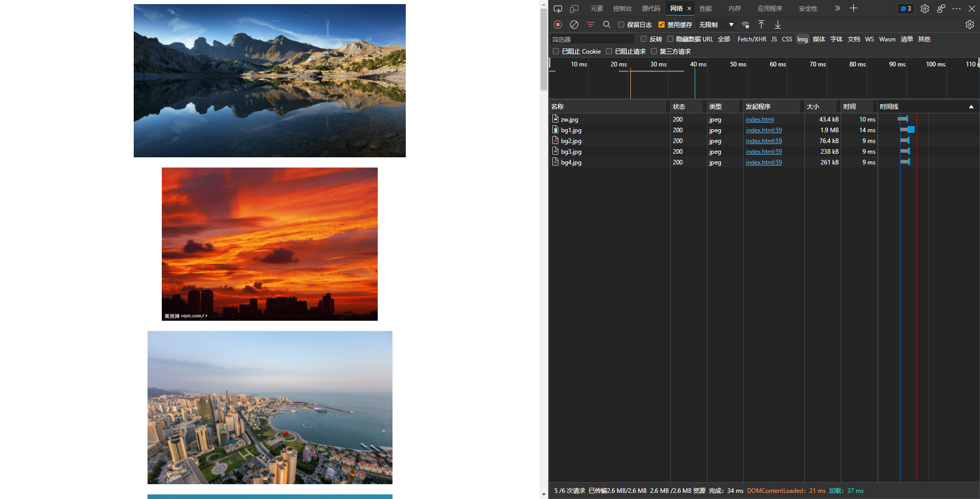Open 无限制 throttling dropdown

(x=716, y=25)
